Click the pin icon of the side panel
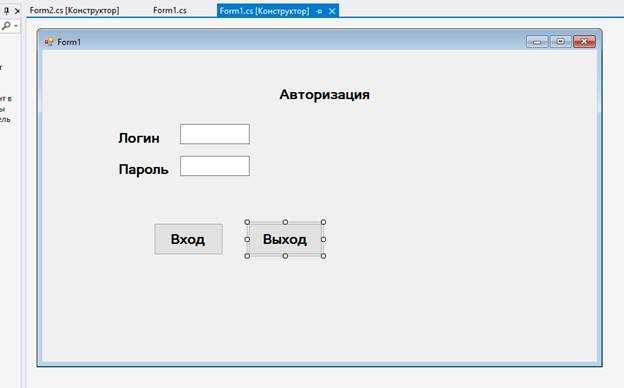The width and height of the screenshot is (624, 388). [x=6, y=11]
